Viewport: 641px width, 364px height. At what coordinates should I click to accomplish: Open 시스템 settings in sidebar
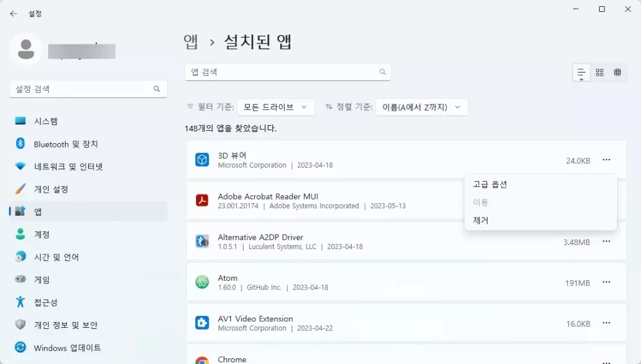coord(88,121)
